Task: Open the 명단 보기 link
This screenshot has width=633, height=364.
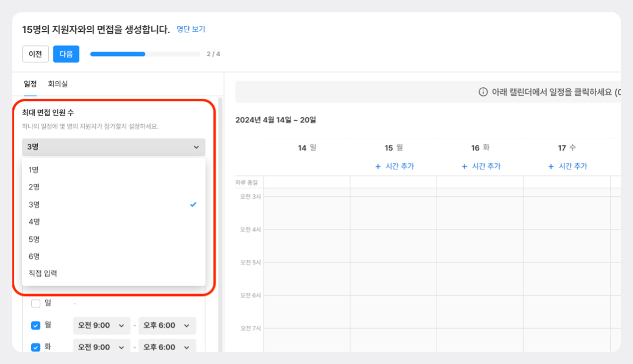Action: pyautogui.click(x=191, y=29)
